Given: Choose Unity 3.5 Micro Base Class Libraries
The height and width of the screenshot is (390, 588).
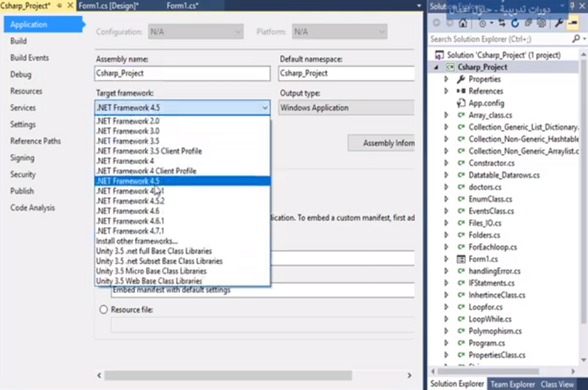Looking at the screenshot, I should point(182,271).
